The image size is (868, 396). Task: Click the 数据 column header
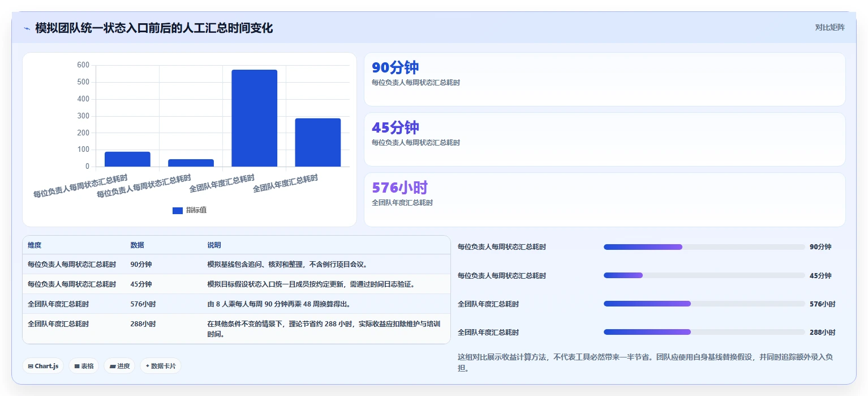click(x=137, y=245)
